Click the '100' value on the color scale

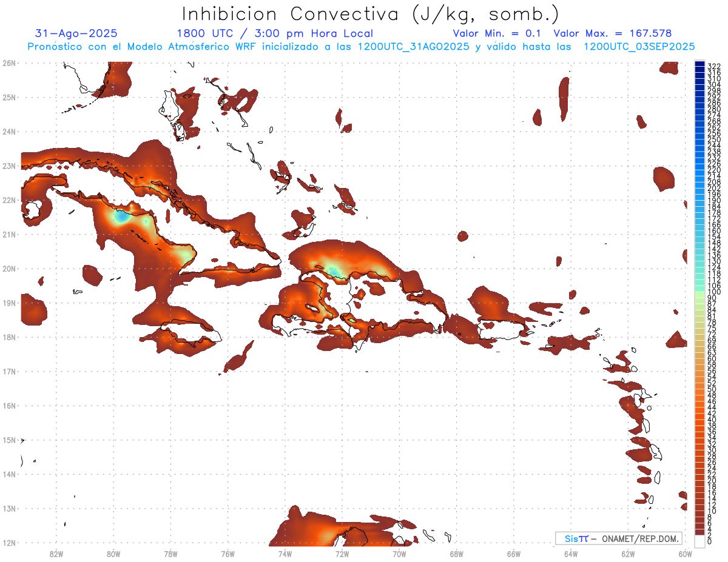point(714,292)
